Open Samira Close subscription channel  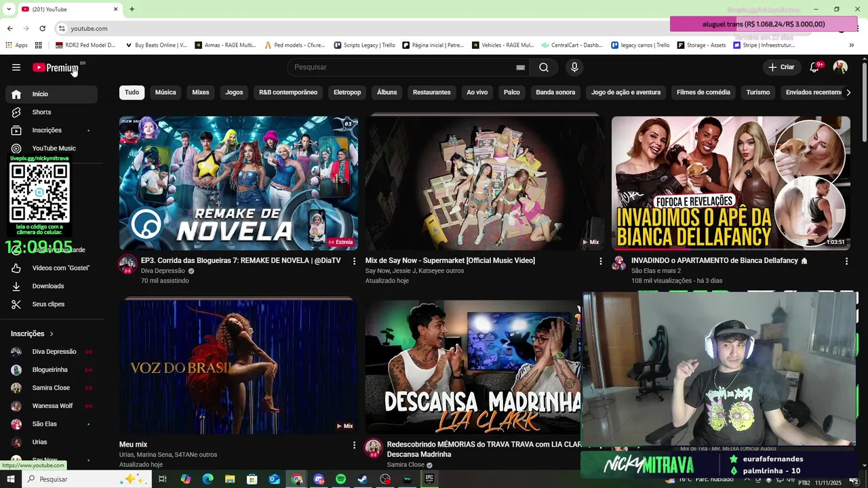pyautogui.click(x=52, y=388)
